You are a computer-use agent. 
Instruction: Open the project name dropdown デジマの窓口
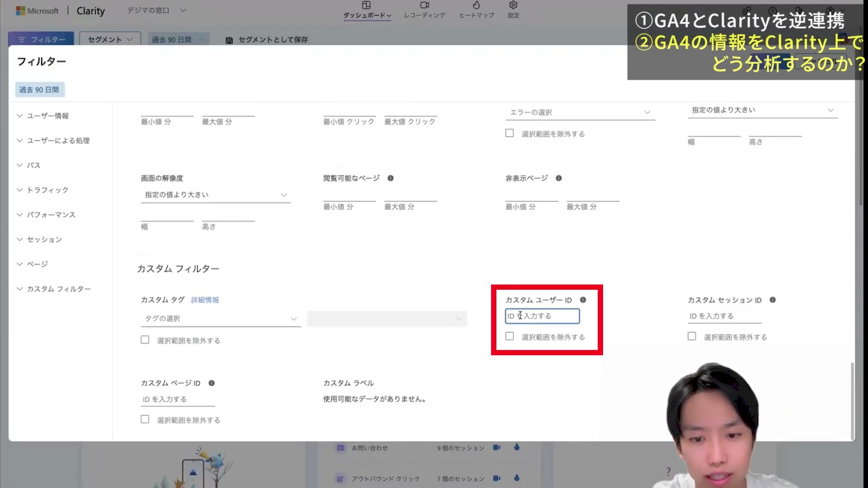[x=156, y=10]
